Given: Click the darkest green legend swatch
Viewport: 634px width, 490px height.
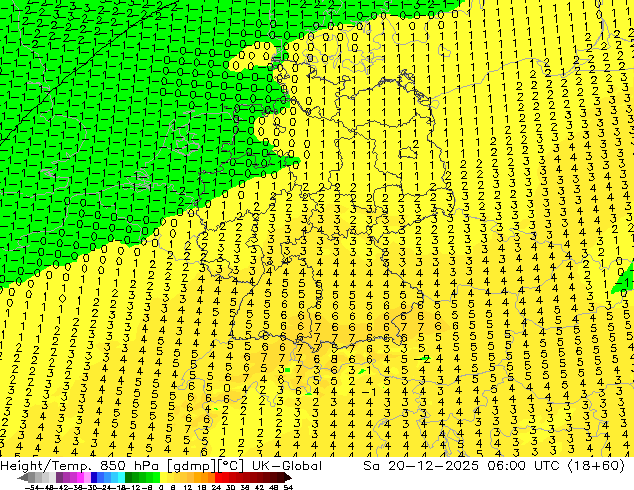Looking at the screenshot, I should 128,478.
